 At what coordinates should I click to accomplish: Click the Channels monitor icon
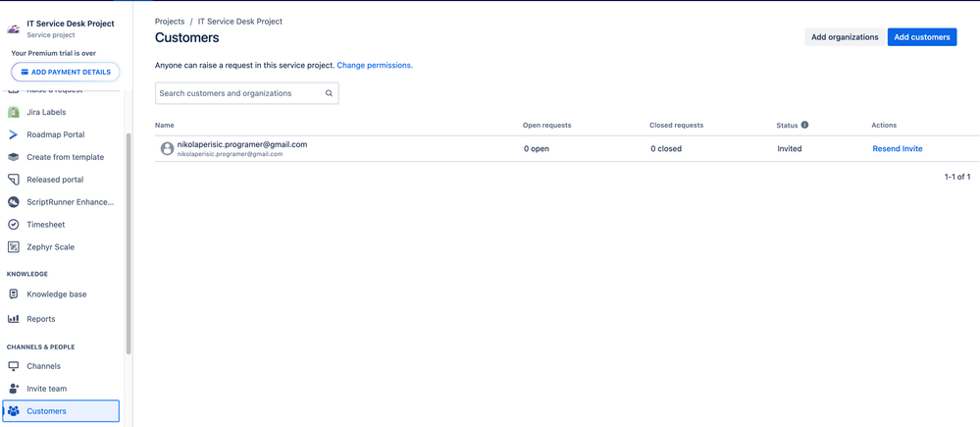(13, 366)
